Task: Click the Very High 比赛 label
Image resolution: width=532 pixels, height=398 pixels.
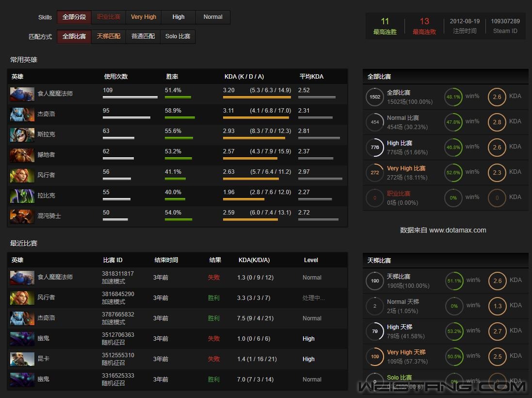Action: pos(406,168)
